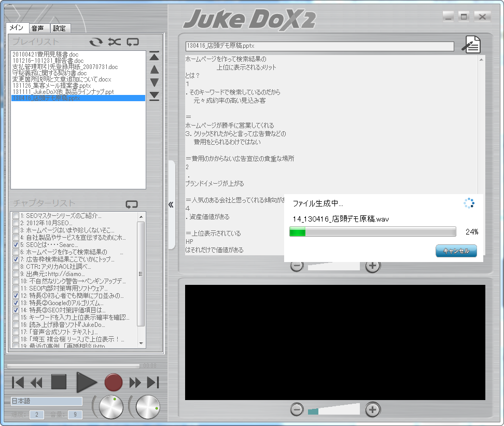Open the document edit icon beside filename
The height and width of the screenshot is (426, 504).
[471, 45]
